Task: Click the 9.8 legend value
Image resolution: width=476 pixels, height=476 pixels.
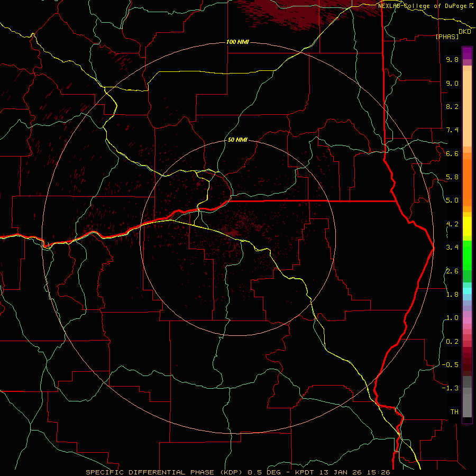Action: pyautogui.click(x=452, y=59)
